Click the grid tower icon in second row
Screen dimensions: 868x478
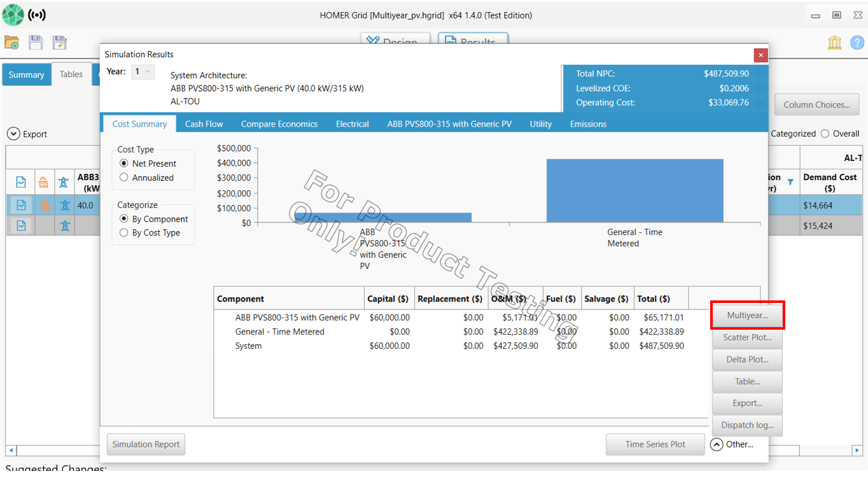(x=64, y=225)
